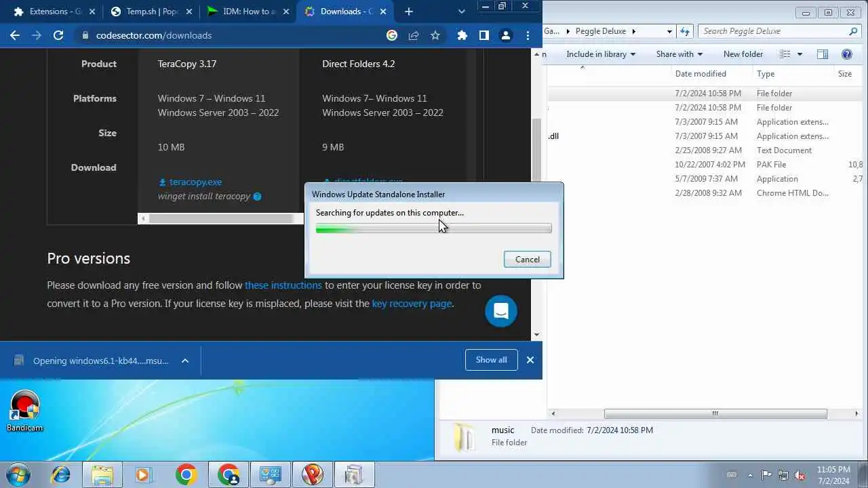The height and width of the screenshot is (488, 868).
Task: Open the Bandicam desktop shortcut
Action: pyautogui.click(x=25, y=411)
